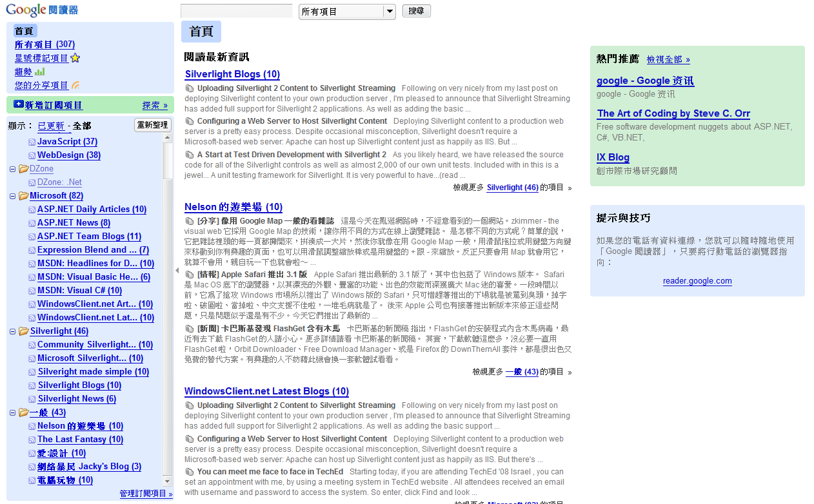Click the green trends bar-chart icon
This screenshot has height=504, width=814.
pyautogui.click(x=40, y=72)
